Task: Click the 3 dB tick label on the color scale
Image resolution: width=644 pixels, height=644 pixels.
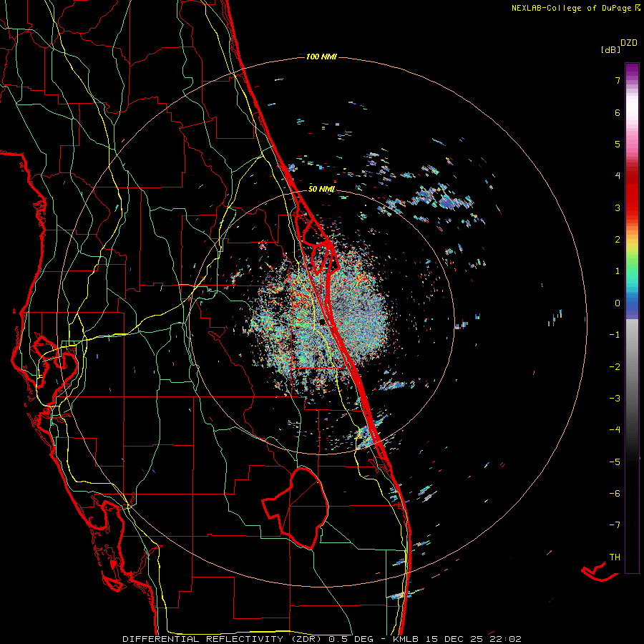Action: 618,208
